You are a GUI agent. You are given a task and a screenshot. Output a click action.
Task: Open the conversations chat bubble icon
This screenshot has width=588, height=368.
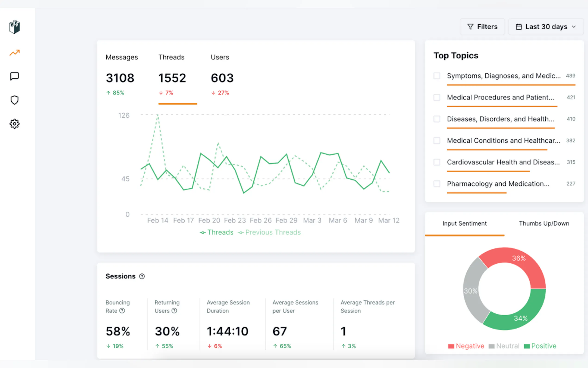pos(15,76)
